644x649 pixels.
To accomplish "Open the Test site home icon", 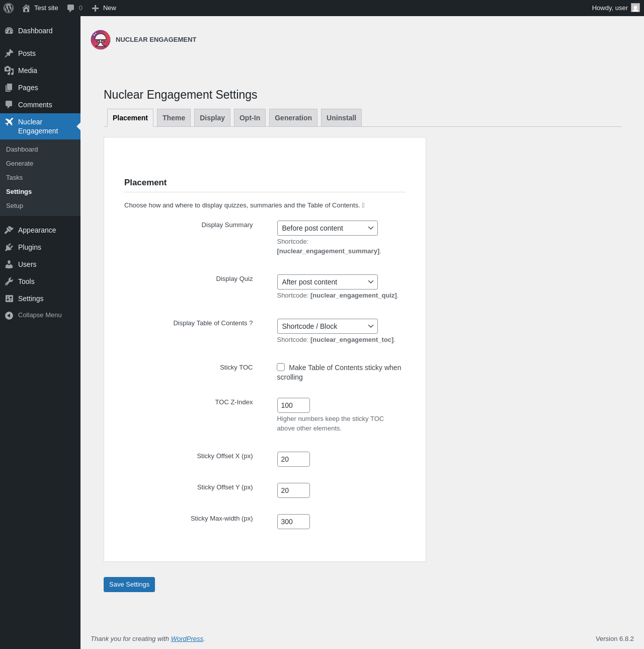I will tap(26, 8).
